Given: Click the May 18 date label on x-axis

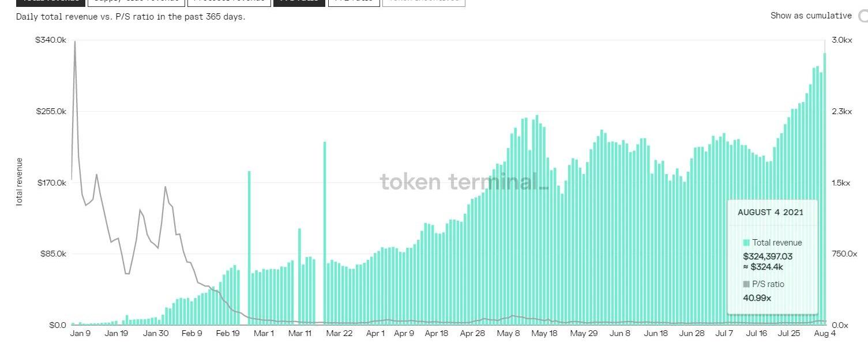Looking at the screenshot, I should [x=544, y=333].
